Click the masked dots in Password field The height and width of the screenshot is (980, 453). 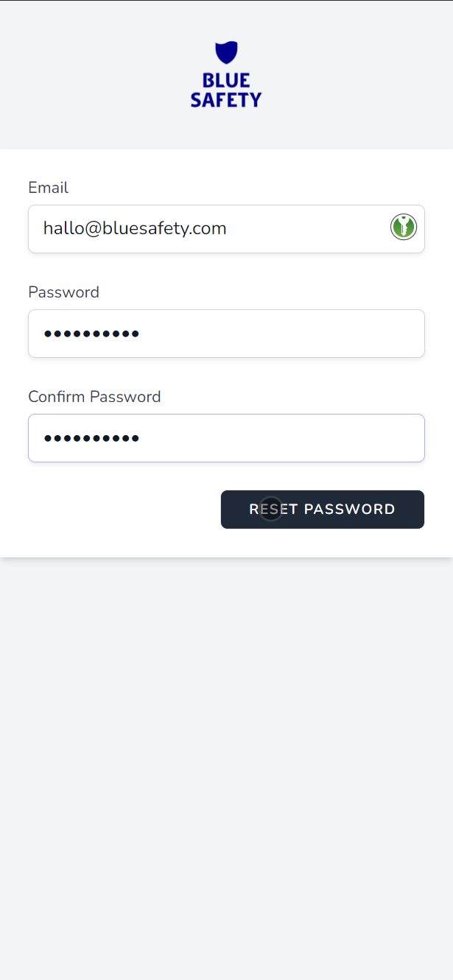(91, 334)
